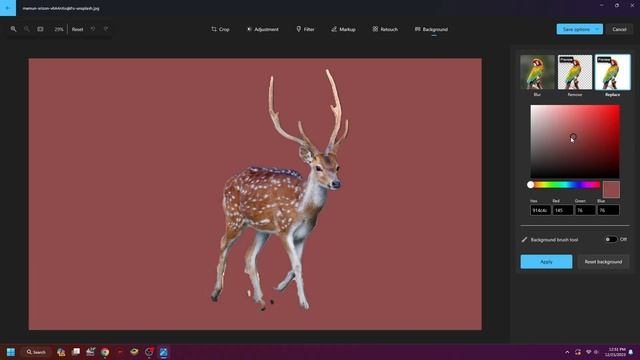Open the Windows Start menu
The image size is (640, 360).
[x=11, y=352]
